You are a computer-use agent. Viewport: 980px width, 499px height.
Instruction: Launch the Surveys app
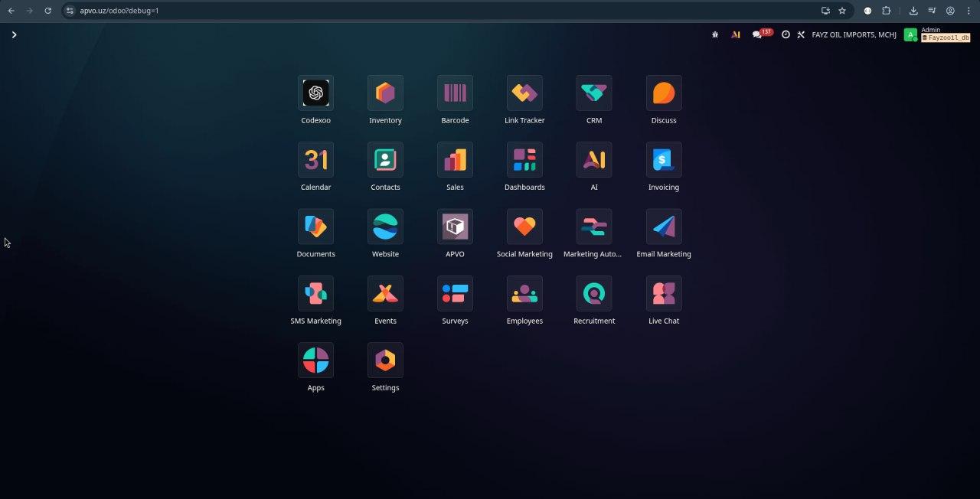pos(455,294)
